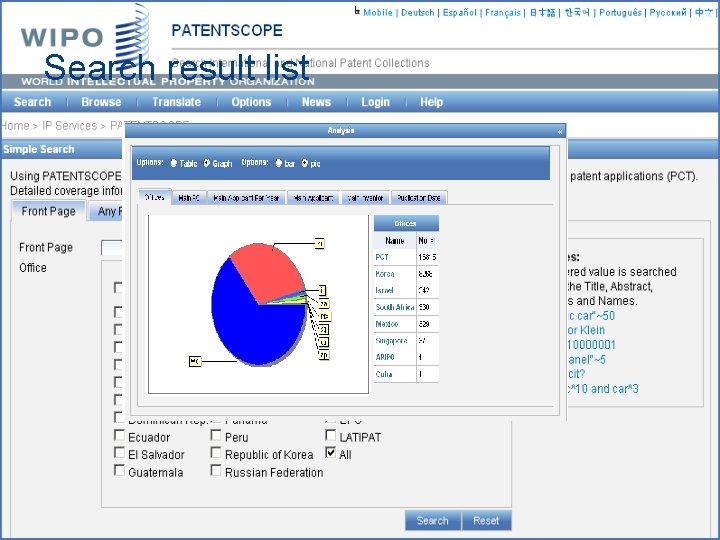Click PCT in the Offices table
Viewport: 720px width, 540px height.
[382, 257]
